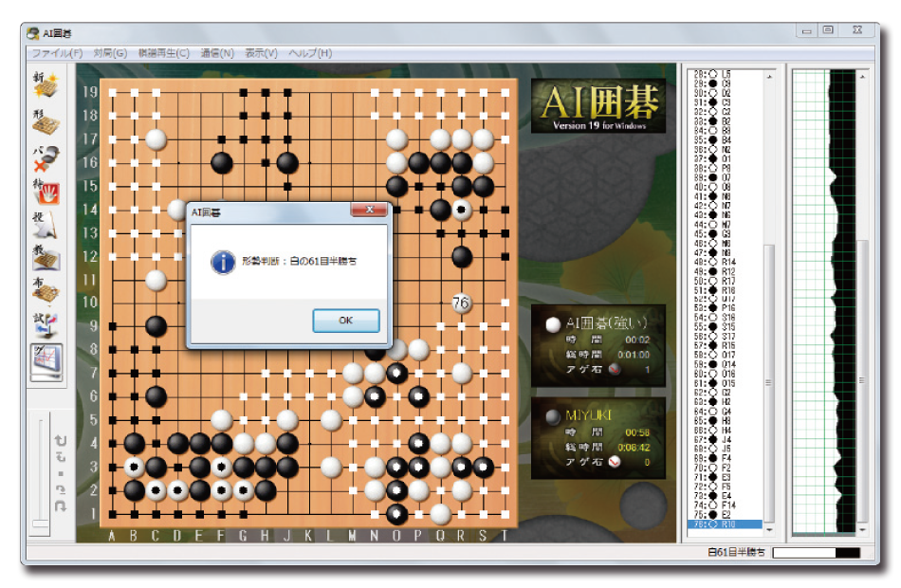
Task: Click the stop square playback control
Action: (61, 473)
